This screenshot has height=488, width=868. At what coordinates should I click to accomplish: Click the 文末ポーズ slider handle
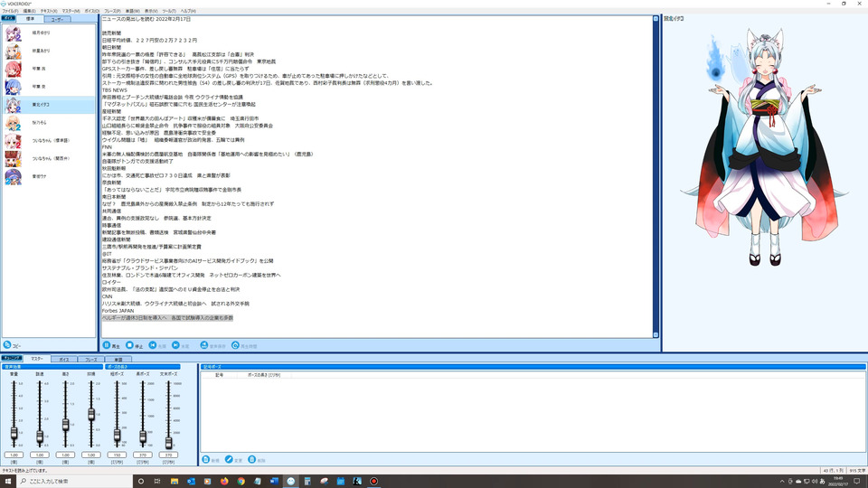click(169, 442)
